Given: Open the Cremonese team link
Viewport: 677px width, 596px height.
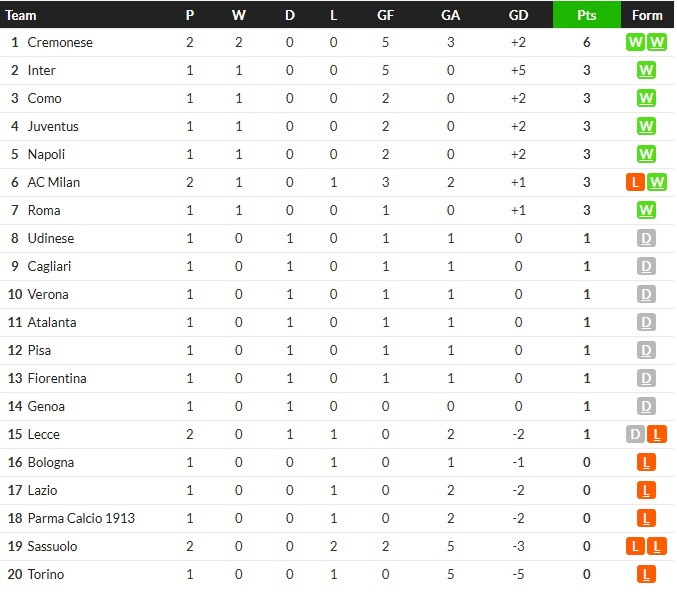Looking at the screenshot, I should coord(60,42).
